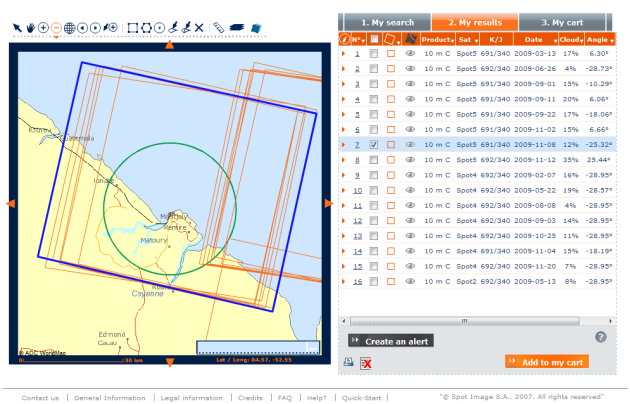Screen dimensions: 630x404
Task: Pan the map east with right arrow
Action: pyautogui.click(x=329, y=204)
